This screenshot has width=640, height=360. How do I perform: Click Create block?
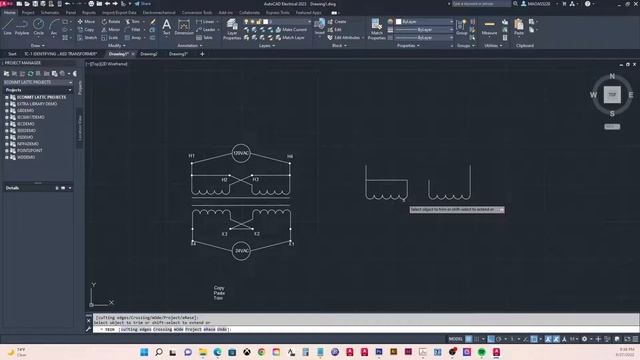pyautogui.click(x=337, y=22)
